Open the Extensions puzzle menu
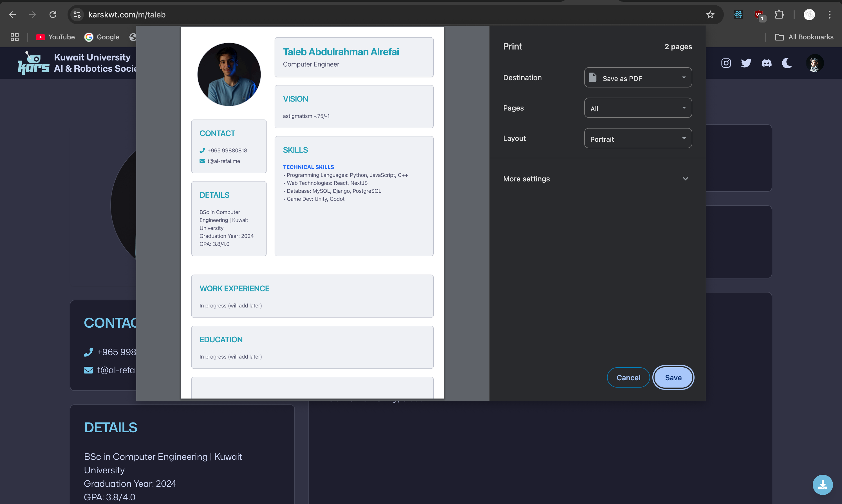Image resolution: width=842 pixels, height=504 pixels. coord(780,15)
